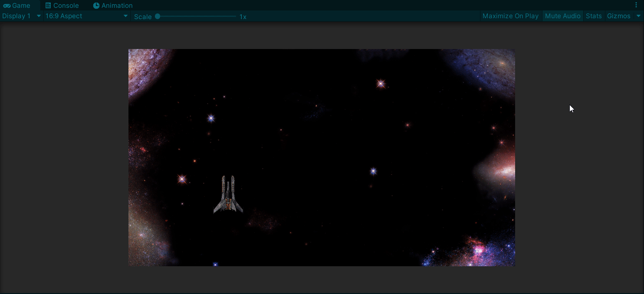
Task: Toggle Mute Audio
Action: [x=562, y=16]
